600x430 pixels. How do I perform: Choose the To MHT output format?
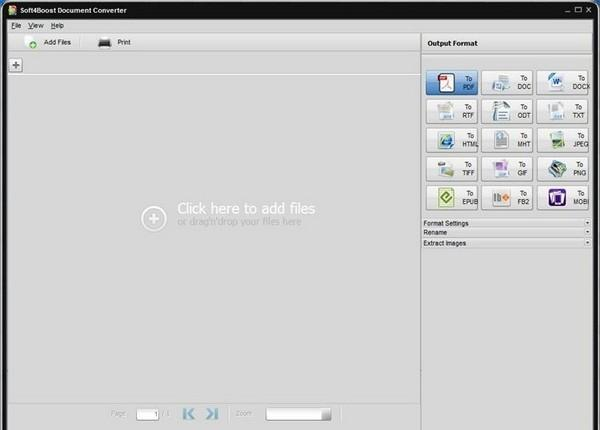coord(507,140)
